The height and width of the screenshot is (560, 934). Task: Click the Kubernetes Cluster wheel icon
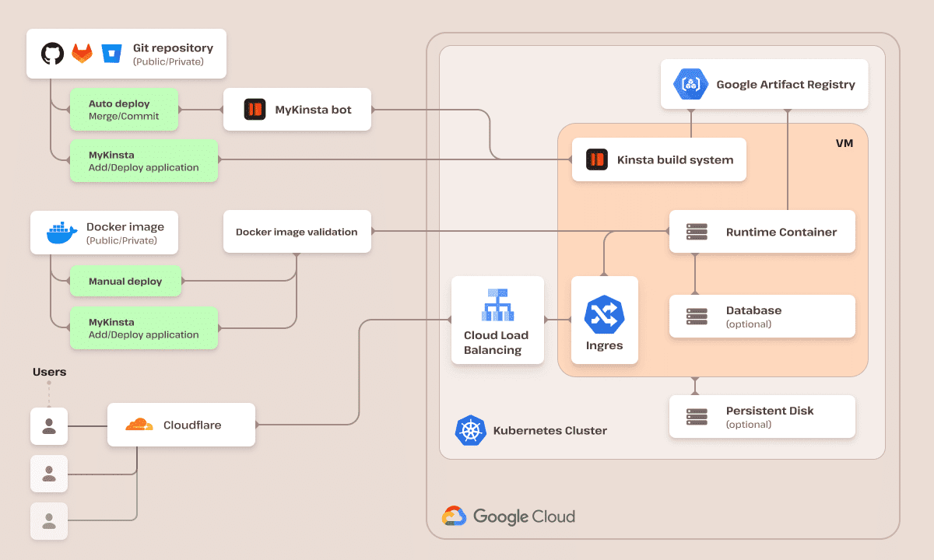click(x=470, y=430)
